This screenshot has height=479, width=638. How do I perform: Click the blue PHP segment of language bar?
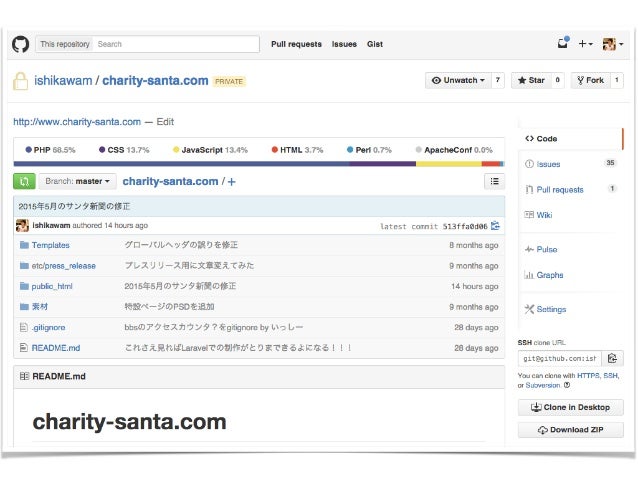click(181, 164)
